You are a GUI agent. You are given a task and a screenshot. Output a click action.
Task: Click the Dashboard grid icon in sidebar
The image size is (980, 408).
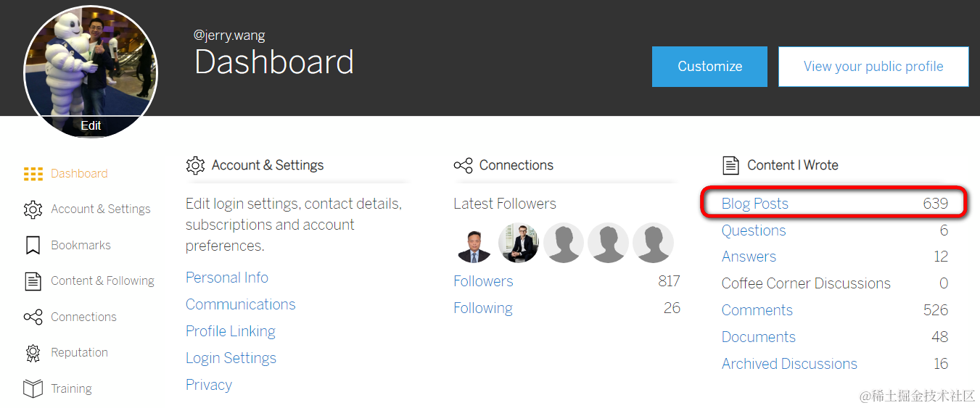(33, 174)
